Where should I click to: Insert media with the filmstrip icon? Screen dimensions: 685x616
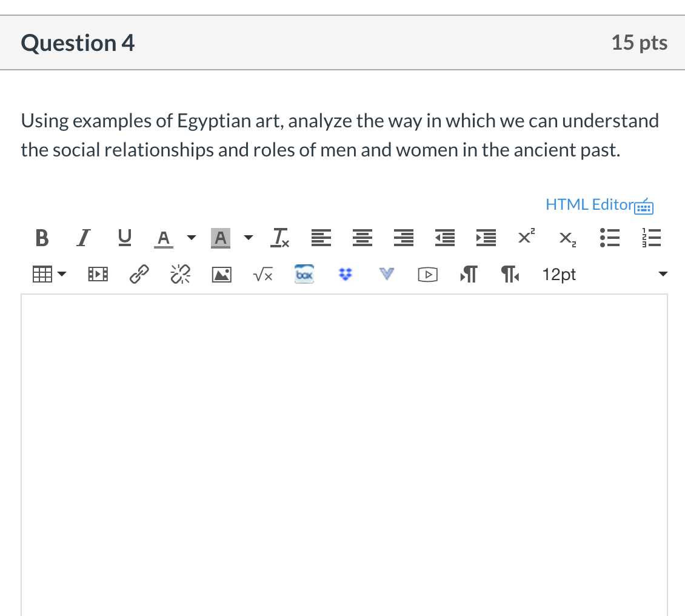98,275
